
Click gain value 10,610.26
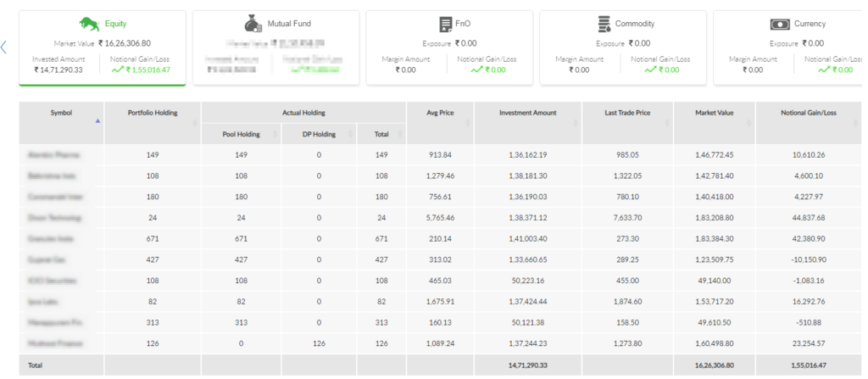pyautogui.click(x=809, y=154)
